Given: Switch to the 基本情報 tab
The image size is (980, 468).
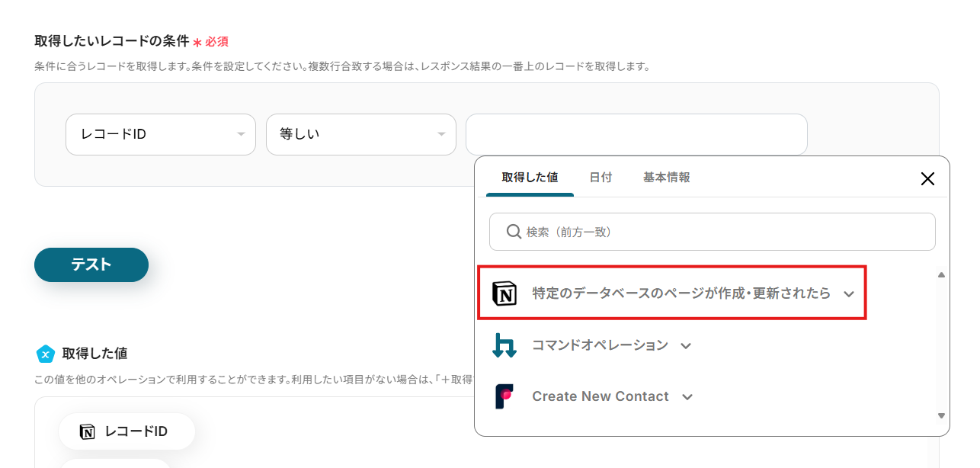Looking at the screenshot, I should tap(667, 177).
